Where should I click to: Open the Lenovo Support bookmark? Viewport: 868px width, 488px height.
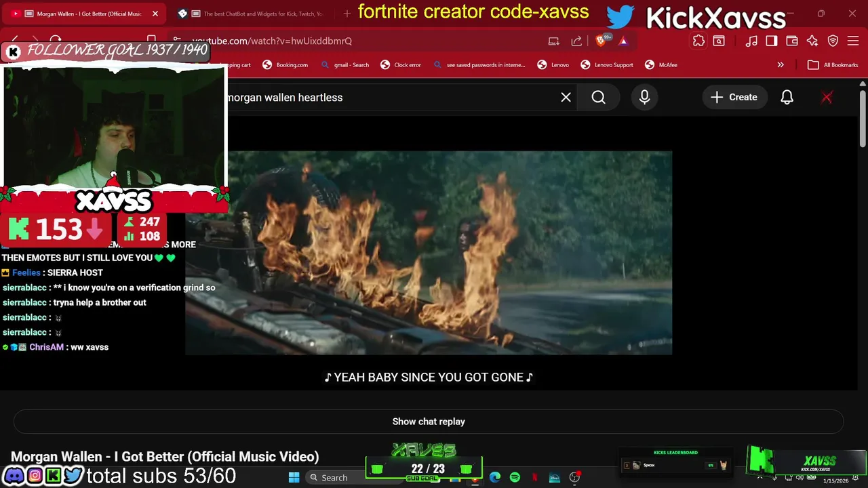(607, 65)
